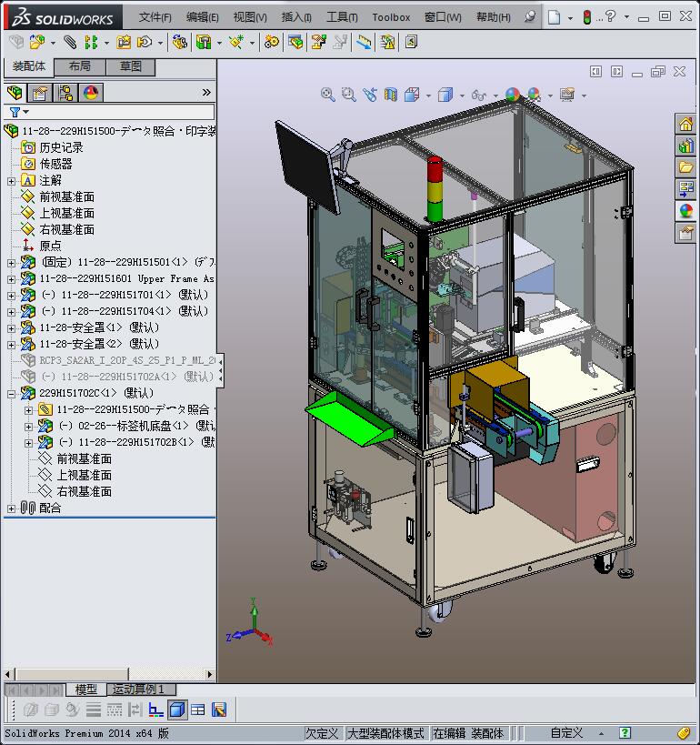This screenshot has height=745, width=700.
Task: Click the Reference Geometry icon
Action: click(x=236, y=42)
